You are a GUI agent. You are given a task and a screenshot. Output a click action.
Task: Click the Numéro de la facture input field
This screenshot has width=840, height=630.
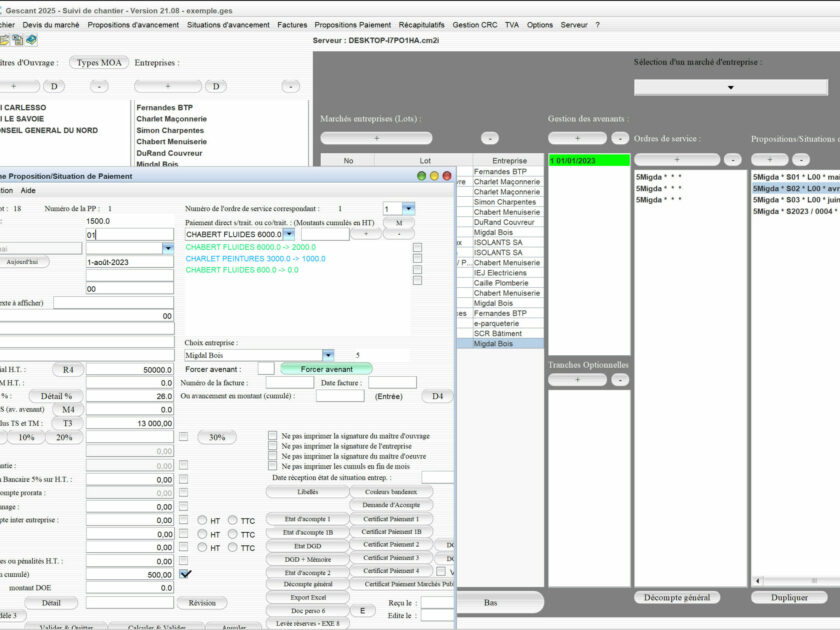pyautogui.click(x=290, y=382)
